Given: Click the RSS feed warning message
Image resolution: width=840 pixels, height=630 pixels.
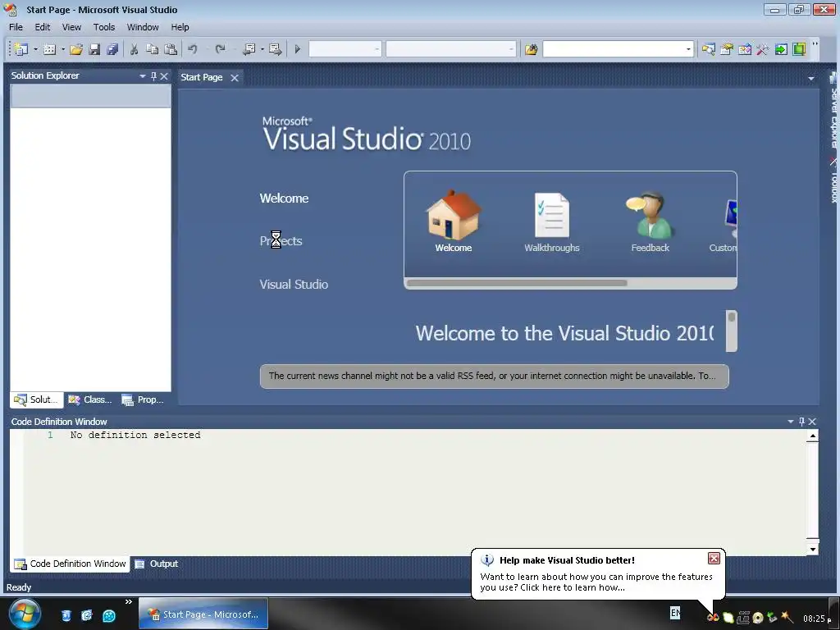Looking at the screenshot, I should click(x=494, y=376).
